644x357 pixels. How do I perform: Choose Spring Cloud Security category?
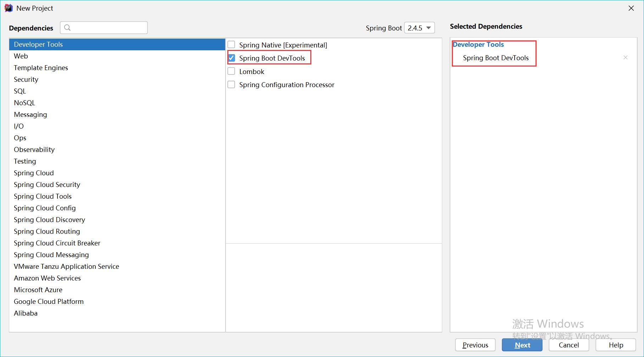point(117,185)
